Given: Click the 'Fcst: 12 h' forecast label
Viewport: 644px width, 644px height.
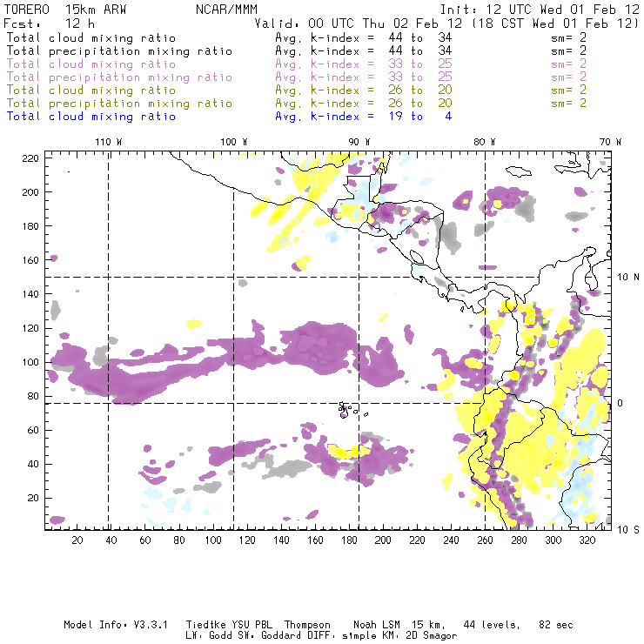Looking at the screenshot, I should [x=50, y=23].
